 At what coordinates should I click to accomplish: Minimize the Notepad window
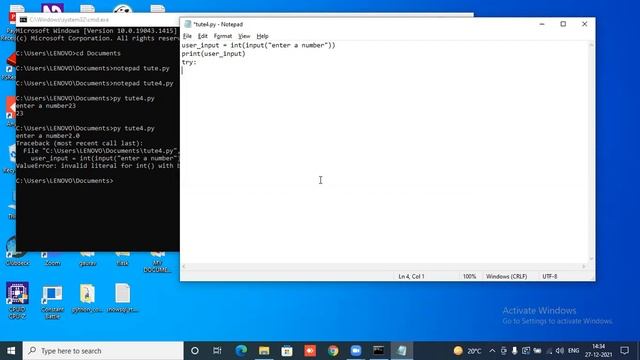coord(542,24)
